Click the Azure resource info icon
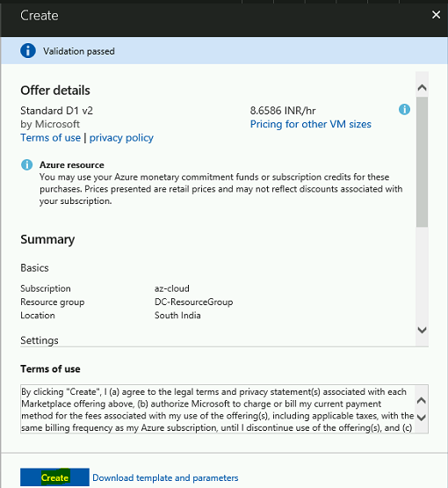The image size is (448, 488). coord(26,164)
